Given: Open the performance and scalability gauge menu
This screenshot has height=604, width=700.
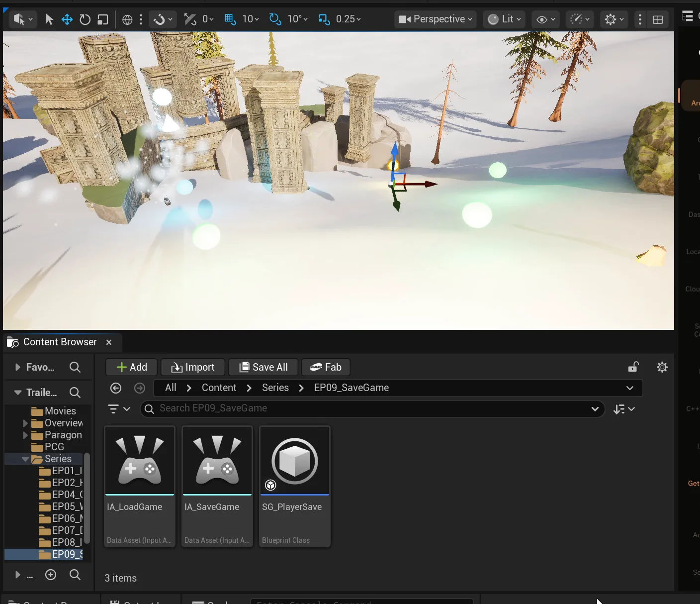Looking at the screenshot, I should tap(580, 19).
